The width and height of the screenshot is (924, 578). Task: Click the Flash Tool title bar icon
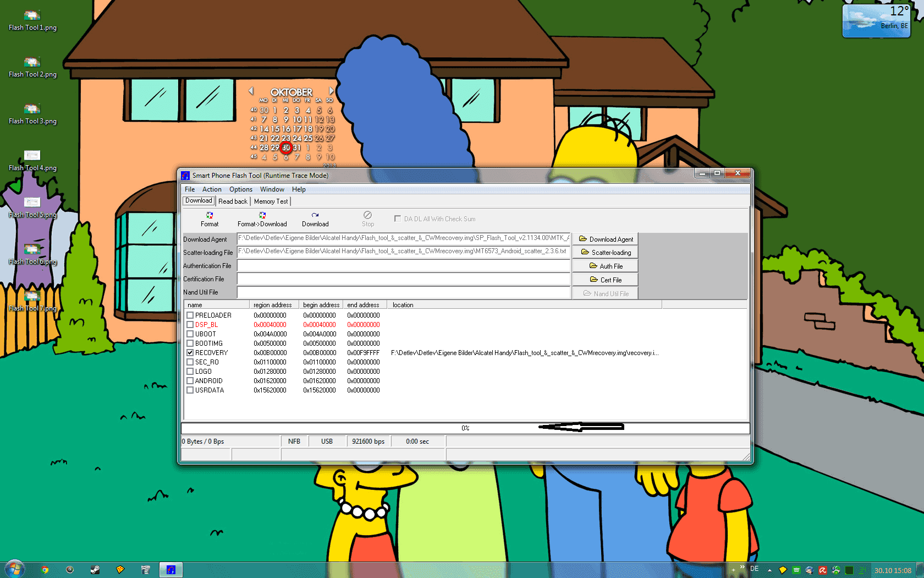185,176
